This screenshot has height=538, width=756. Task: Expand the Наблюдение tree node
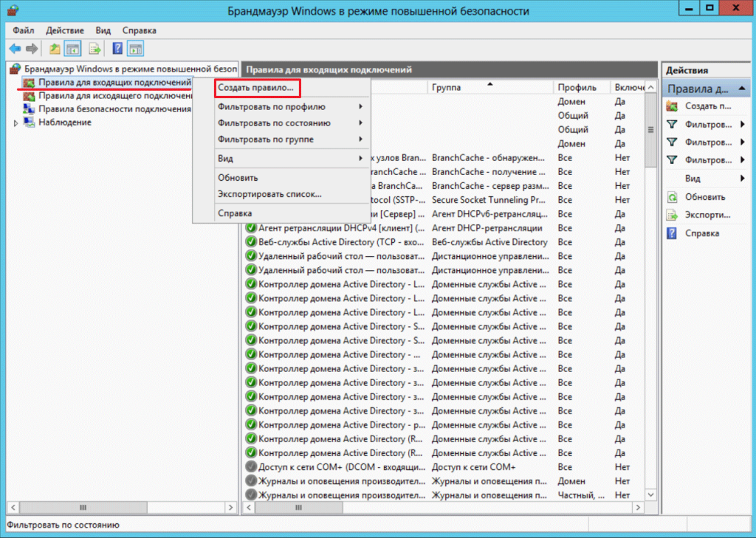(16, 123)
